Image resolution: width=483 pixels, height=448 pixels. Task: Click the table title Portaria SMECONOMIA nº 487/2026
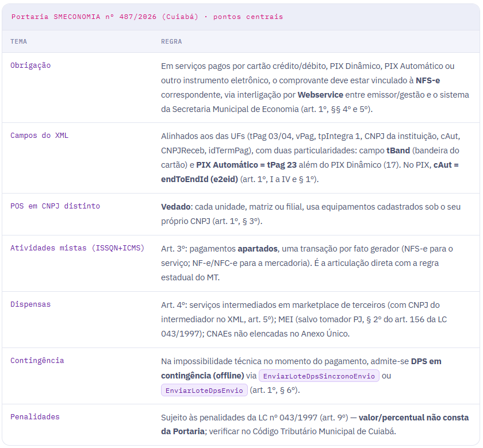tap(84, 17)
